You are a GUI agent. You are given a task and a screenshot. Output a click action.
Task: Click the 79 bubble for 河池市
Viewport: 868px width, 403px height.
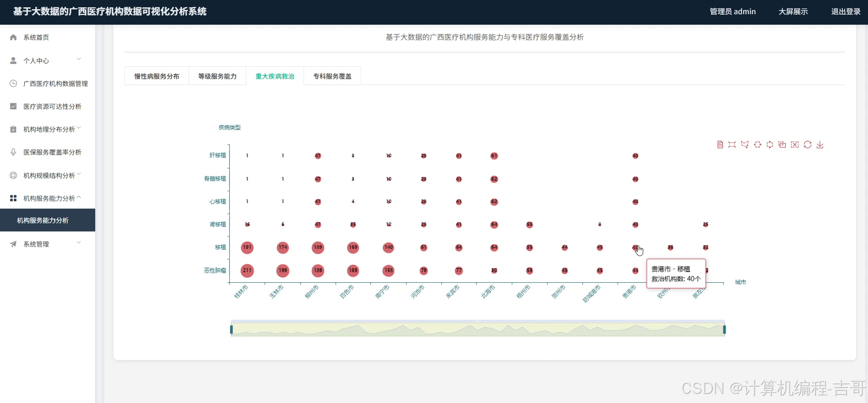pos(424,270)
